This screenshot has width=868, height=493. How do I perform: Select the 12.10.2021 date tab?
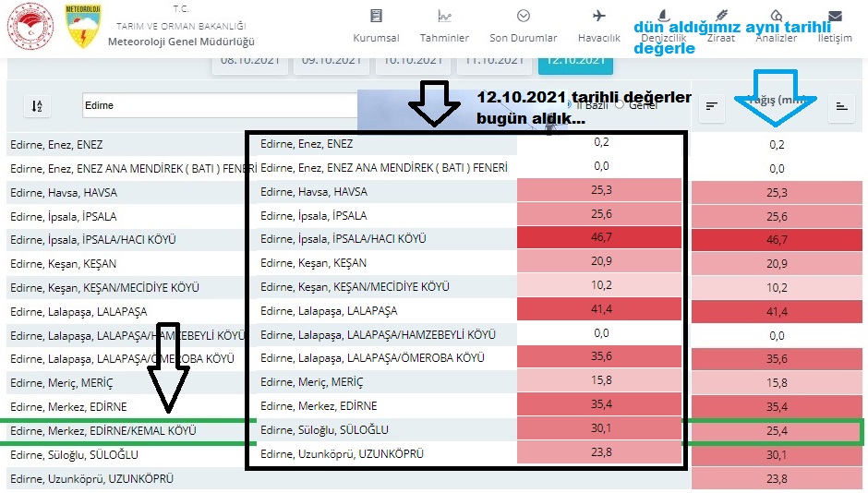(573, 61)
